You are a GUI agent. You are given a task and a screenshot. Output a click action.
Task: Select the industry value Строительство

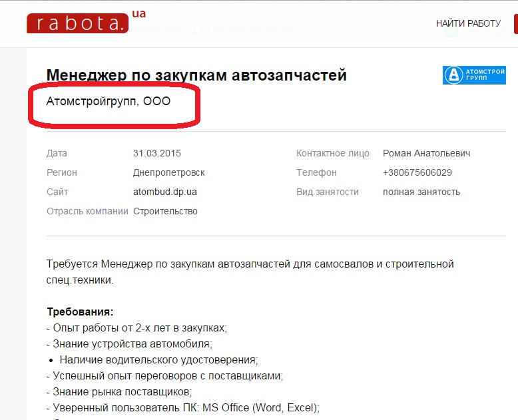(165, 211)
